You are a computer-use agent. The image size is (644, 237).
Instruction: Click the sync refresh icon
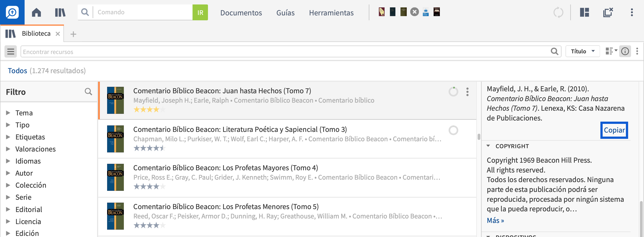coord(558,12)
